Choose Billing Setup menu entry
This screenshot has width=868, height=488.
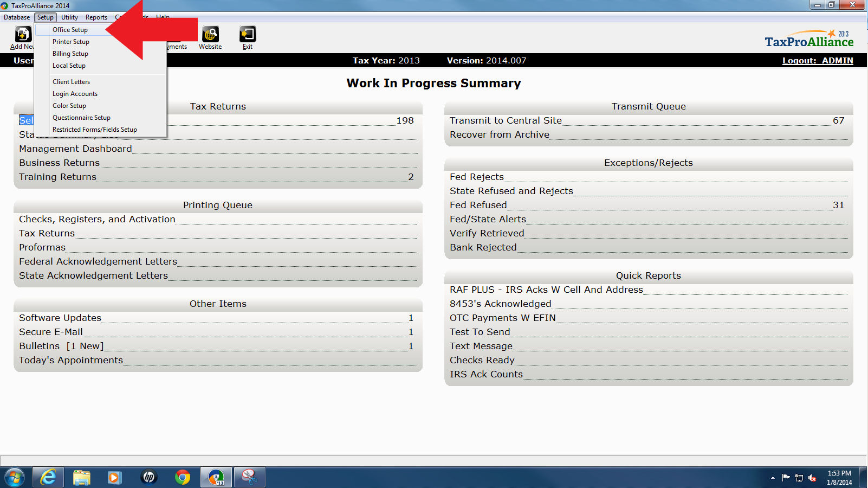pos(100,54)
